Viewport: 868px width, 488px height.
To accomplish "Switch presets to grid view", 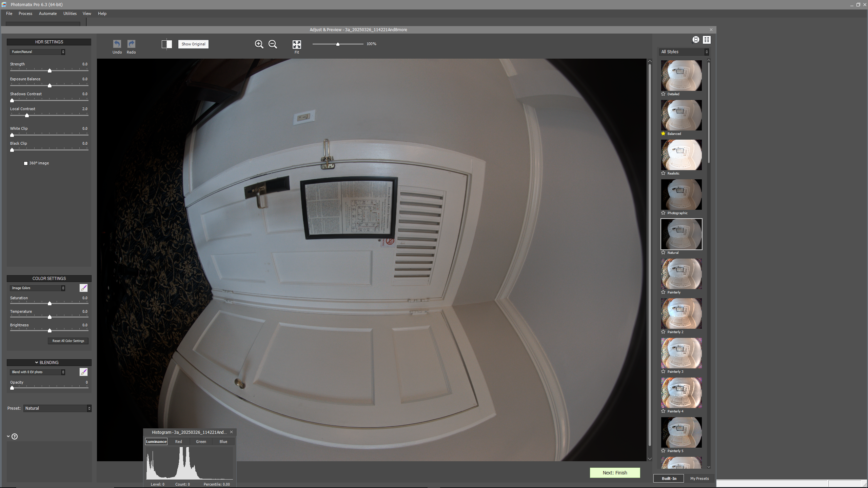I will [x=707, y=40].
